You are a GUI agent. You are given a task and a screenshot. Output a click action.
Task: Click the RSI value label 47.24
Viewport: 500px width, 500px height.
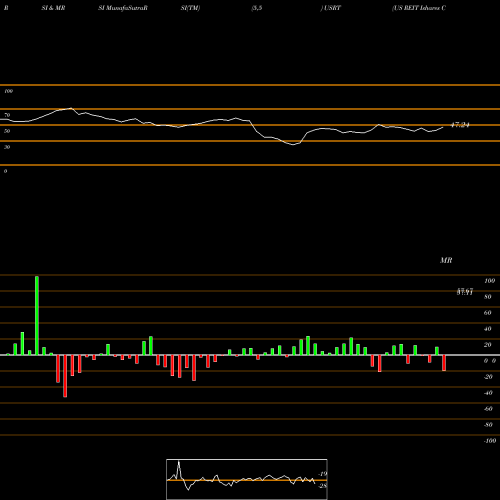click(460, 125)
